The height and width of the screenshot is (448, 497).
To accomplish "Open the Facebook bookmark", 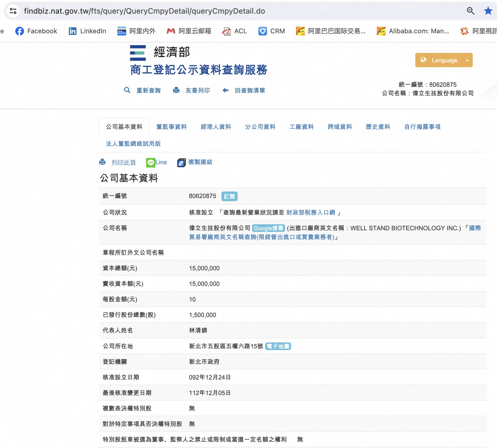I will (x=36, y=31).
